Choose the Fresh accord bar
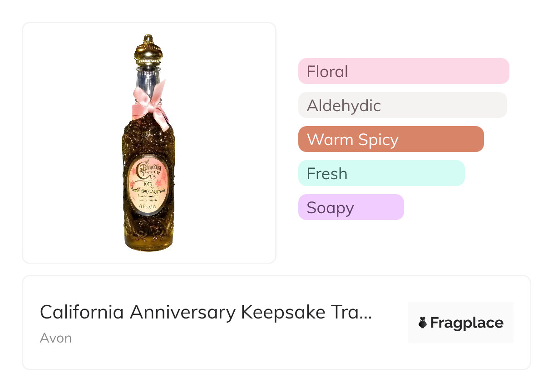Screen dimensions: 553x392 (x=381, y=173)
